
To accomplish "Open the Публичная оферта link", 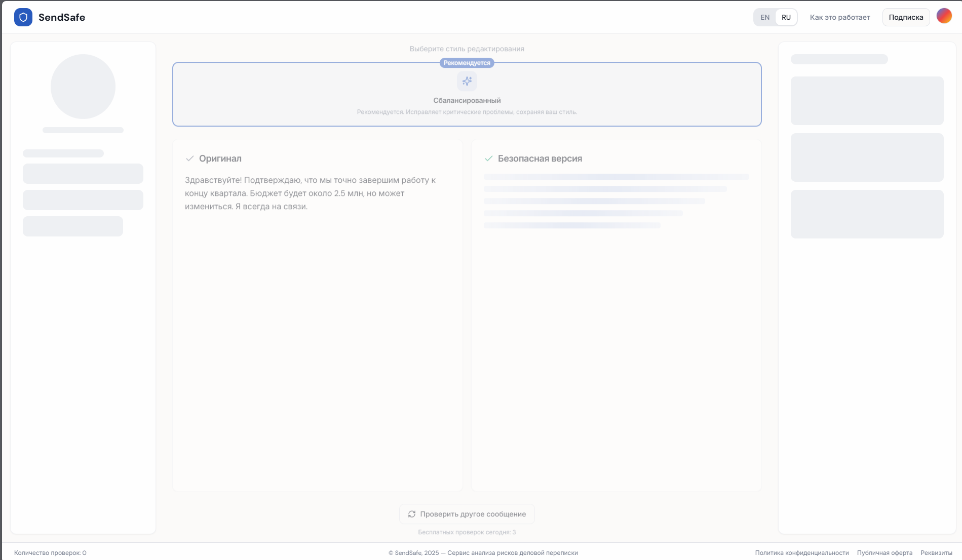I will (x=884, y=553).
